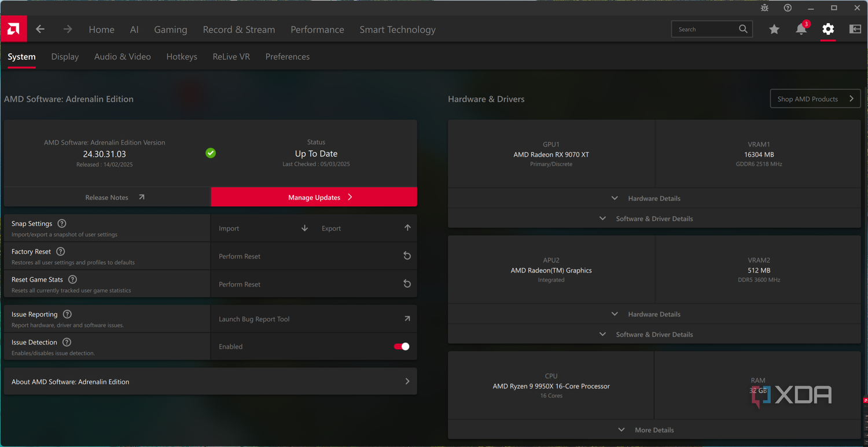This screenshot has width=868, height=447.
Task: Switch to the Preferences tab
Action: (288, 57)
